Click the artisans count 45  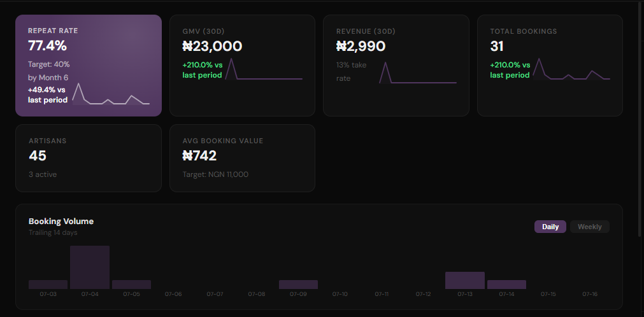pos(38,155)
